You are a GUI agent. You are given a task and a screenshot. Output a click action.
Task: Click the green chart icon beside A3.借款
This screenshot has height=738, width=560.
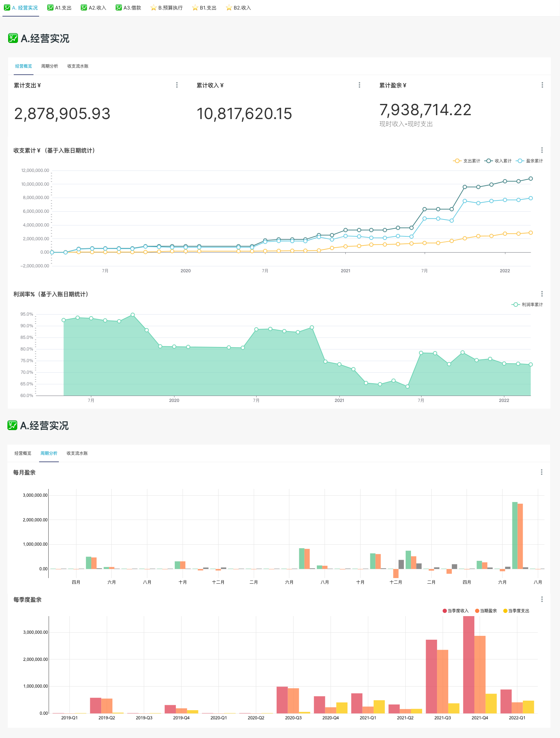(119, 8)
